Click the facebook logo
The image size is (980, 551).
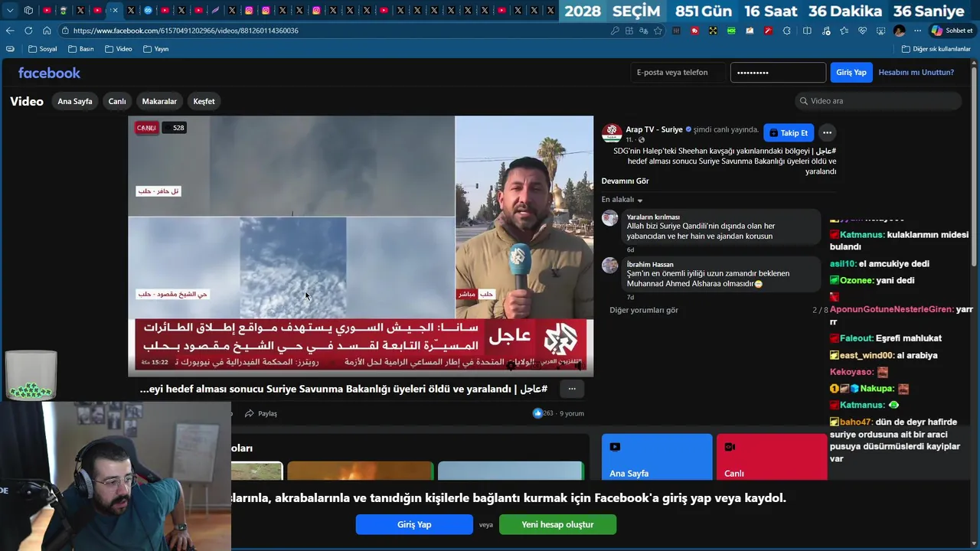click(x=49, y=73)
